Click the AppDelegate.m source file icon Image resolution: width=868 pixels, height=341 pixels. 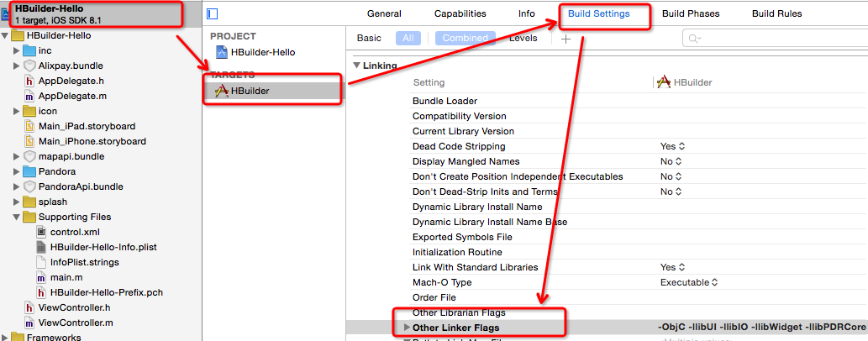click(x=29, y=97)
